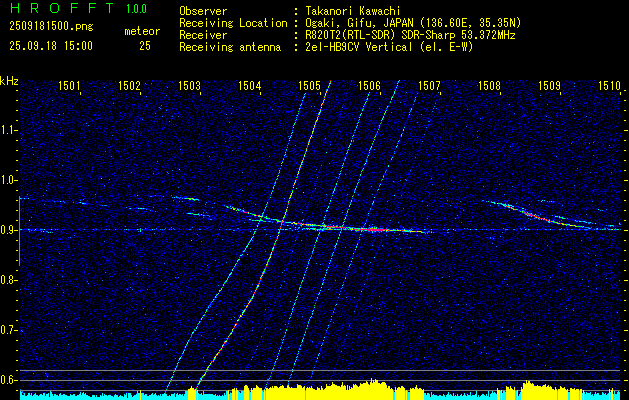Click the 1509 time marker

point(550,85)
